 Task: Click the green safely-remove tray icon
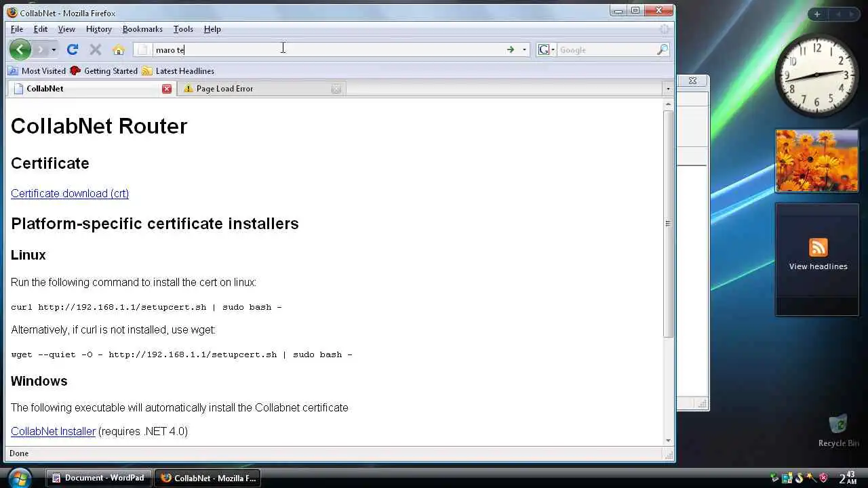pyautogui.click(x=775, y=479)
